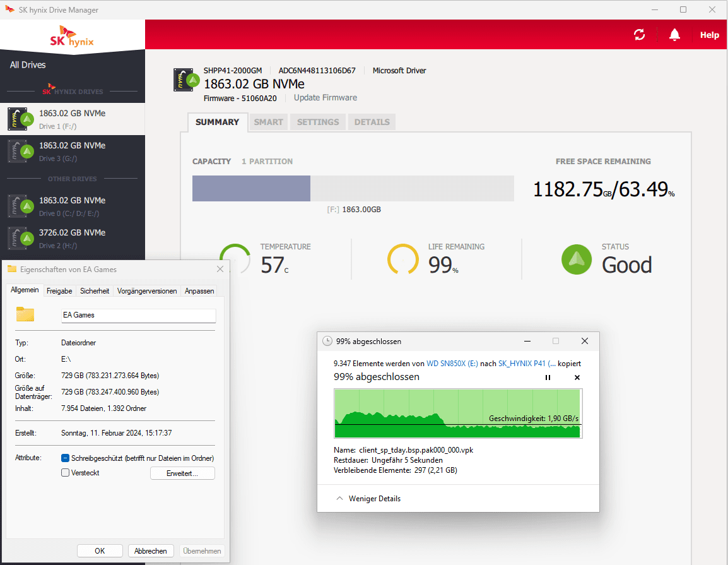Image resolution: width=728 pixels, height=565 pixels.
Task: Switch to the DETAILS tab
Action: (x=372, y=122)
